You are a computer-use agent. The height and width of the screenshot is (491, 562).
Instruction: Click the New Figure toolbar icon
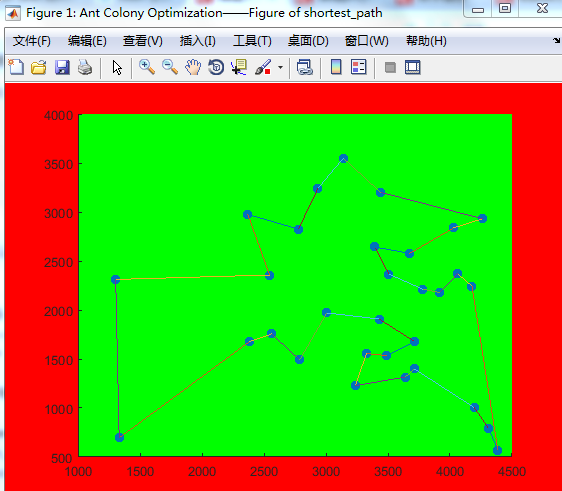tap(16, 67)
